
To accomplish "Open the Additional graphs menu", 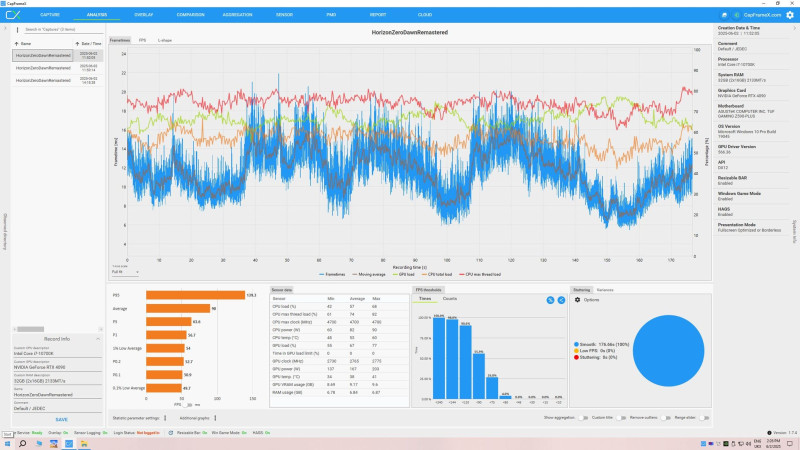I will [215, 418].
